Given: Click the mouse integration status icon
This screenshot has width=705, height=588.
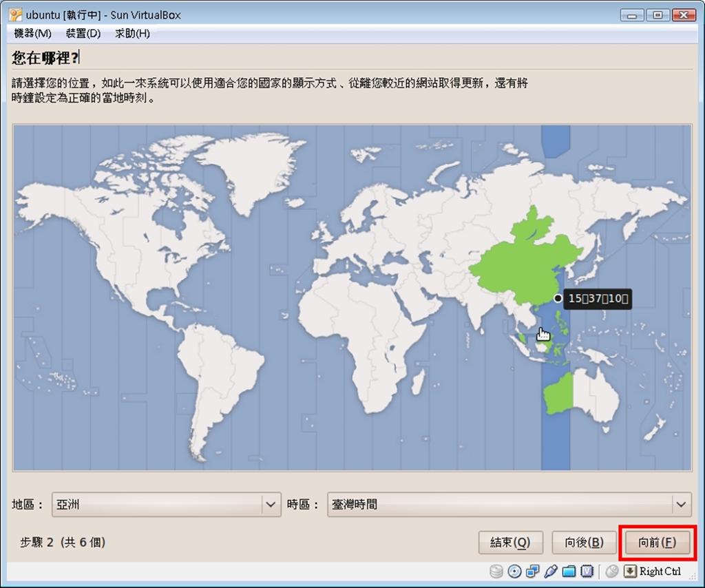Looking at the screenshot, I should (611, 571).
